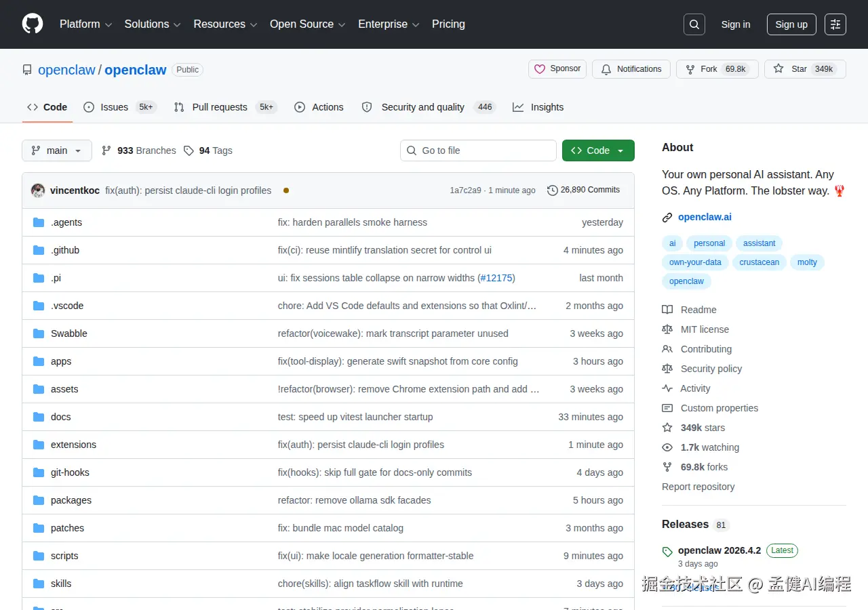
Task: Click the Sponsor heart icon
Action: coord(540,68)
